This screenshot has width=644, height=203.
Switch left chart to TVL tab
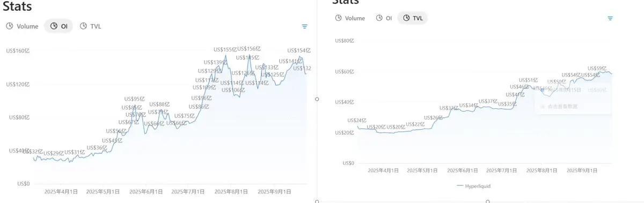point(90,26)
